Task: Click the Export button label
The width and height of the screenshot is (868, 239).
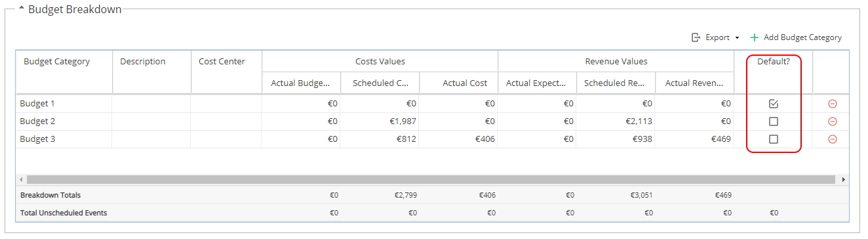Action: [717, 37]
